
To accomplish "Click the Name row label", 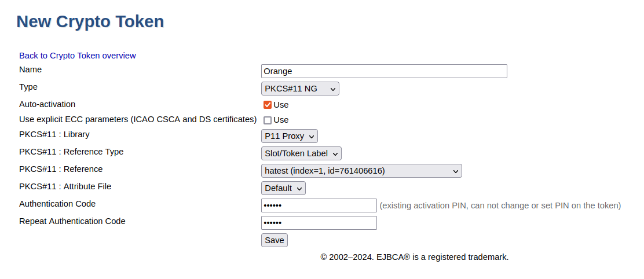I will click(31, 69).
